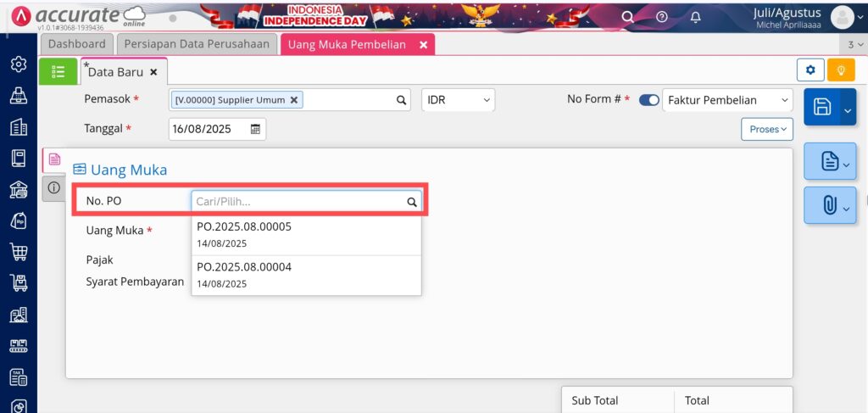868x413 pixels.
Task: Open the tax calculator sidebar icon
Action: (x=19, y=377)
